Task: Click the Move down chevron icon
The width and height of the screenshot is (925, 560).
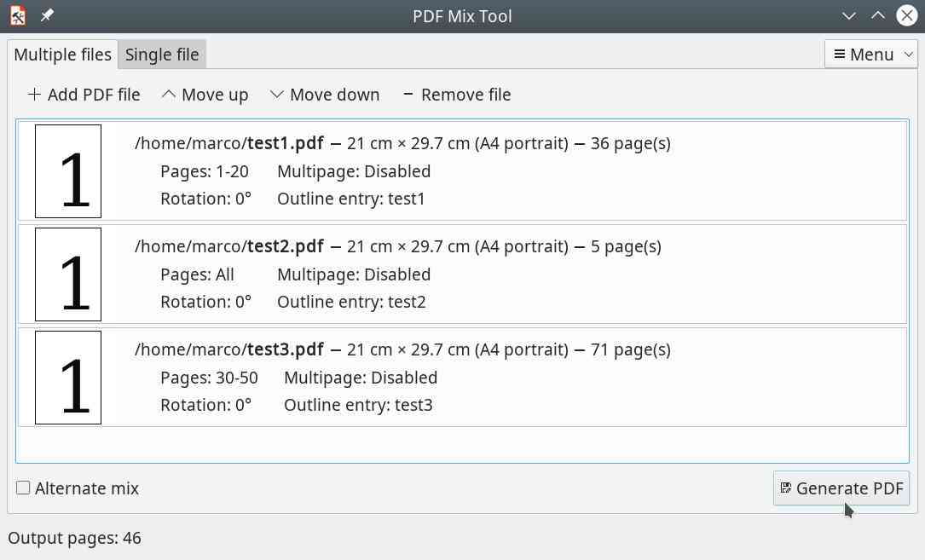Action: coord(276,95)
